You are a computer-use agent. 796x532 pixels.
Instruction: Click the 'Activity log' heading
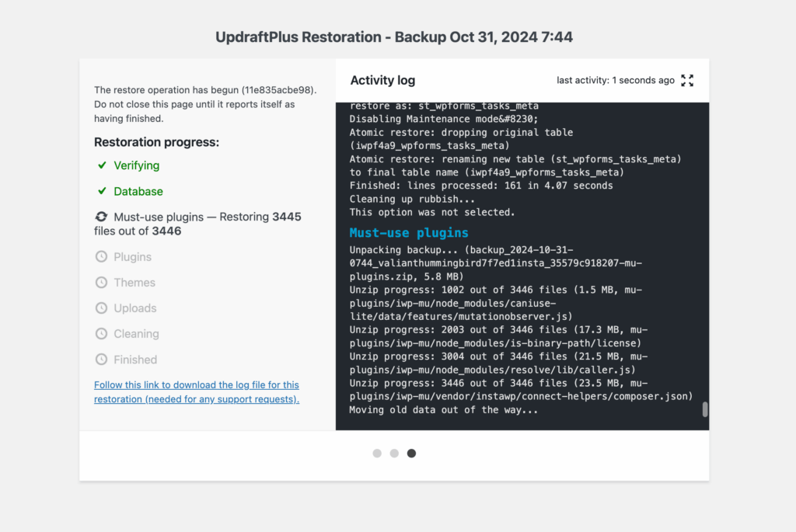coord(382,81)
